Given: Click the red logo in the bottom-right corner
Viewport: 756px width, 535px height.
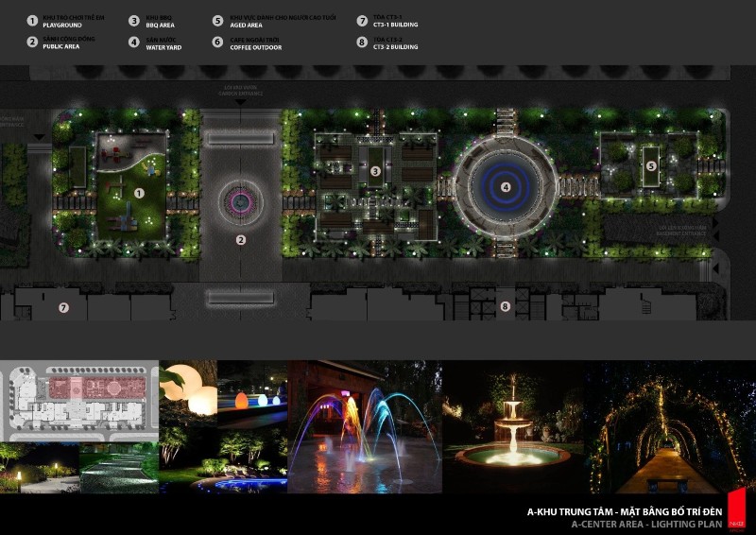Looking at the screenshot, I should pyautogui.click(x=739, y=507).
